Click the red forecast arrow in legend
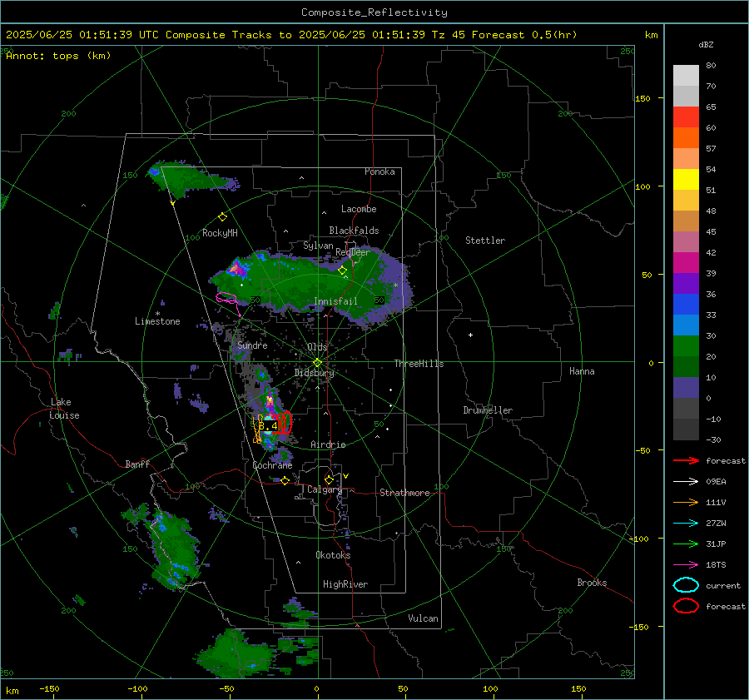749x700 pixels. pos(686,460)
